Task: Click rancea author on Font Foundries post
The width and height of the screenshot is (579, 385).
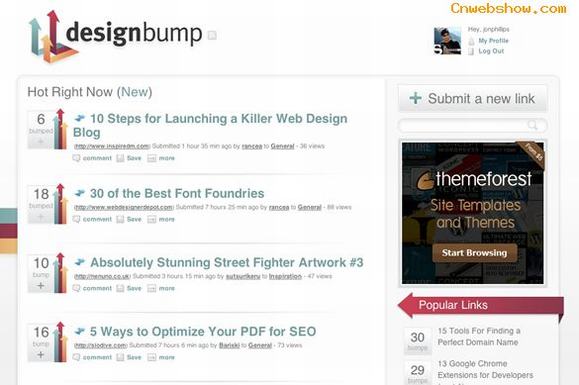Action: 279,207
